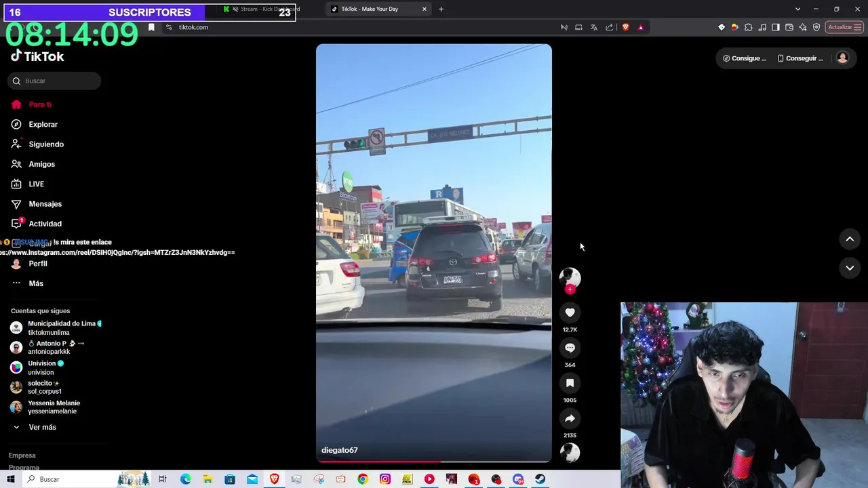Follow the creator with the red plus
The image size is (868, 488).
pos(570,289)
